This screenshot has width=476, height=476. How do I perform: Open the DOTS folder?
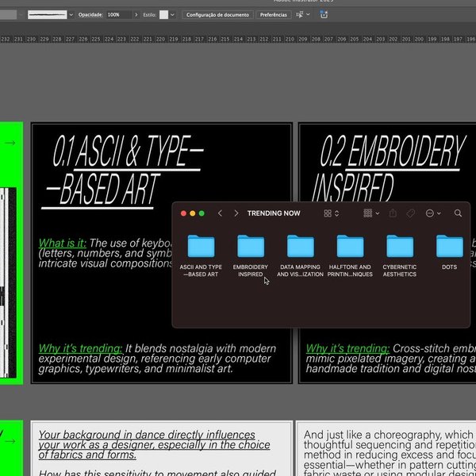449,246
